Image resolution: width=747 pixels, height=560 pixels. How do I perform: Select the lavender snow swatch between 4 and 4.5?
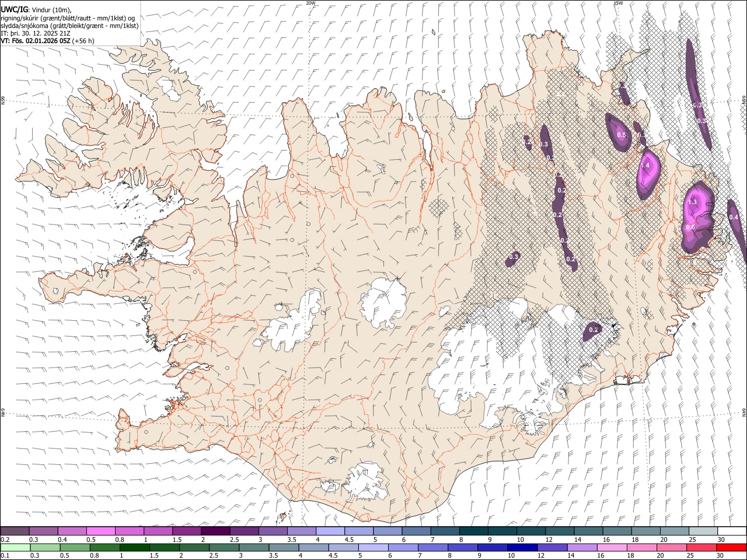click(329, 531)
